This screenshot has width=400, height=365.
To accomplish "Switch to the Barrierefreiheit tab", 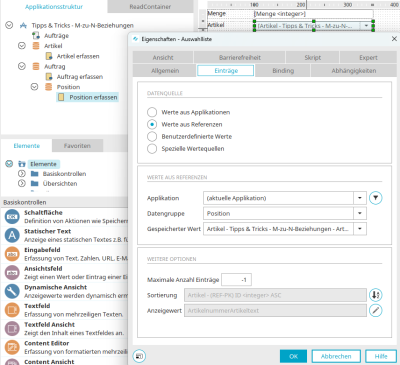I will 240,57.
